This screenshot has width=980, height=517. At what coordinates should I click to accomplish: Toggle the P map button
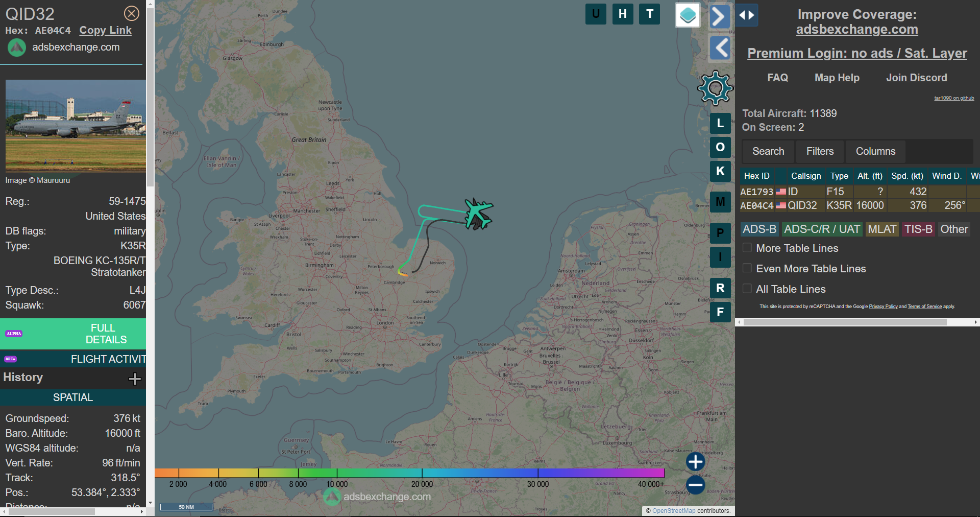pos(720,233)
